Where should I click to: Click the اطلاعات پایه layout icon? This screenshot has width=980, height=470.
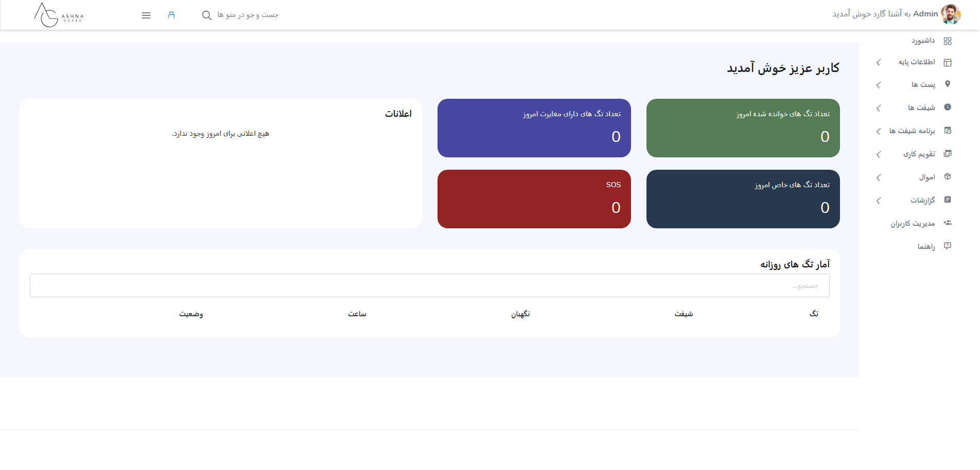point(948,63)
